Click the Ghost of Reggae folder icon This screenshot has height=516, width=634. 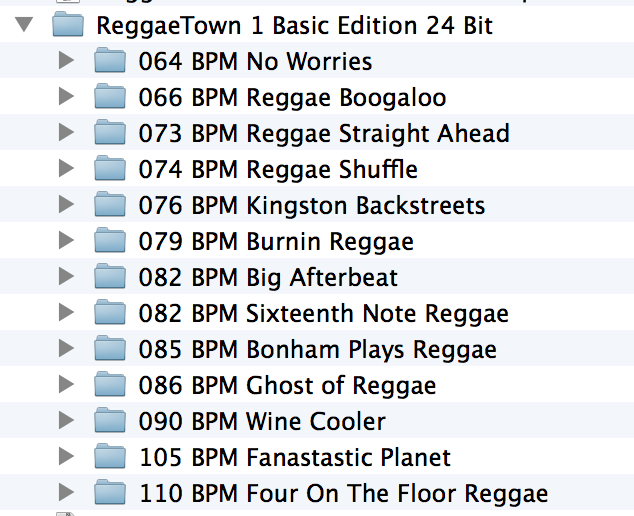tap(109, 386)
